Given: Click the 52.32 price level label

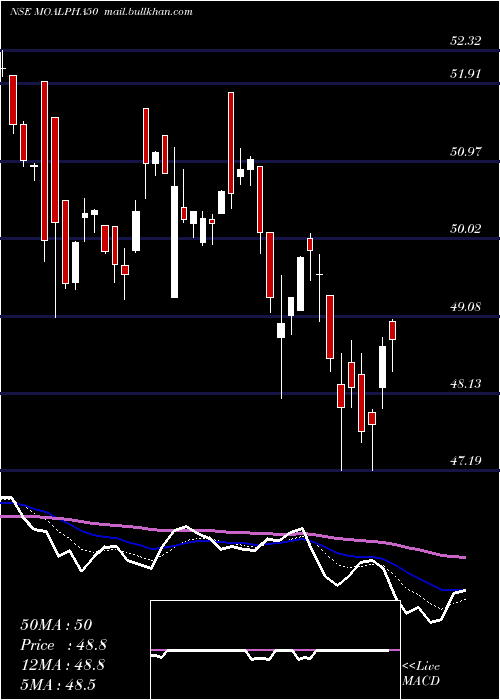Looking at the screenshot, I should coord(466,41).
